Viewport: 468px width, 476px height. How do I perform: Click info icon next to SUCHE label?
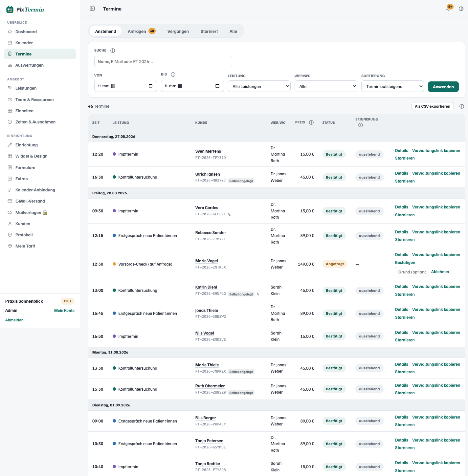point(113,51)
